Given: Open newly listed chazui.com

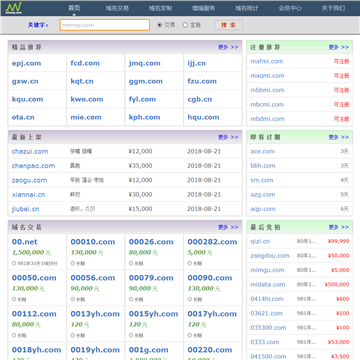Looking at the screenshot, I should click(30, 151).
